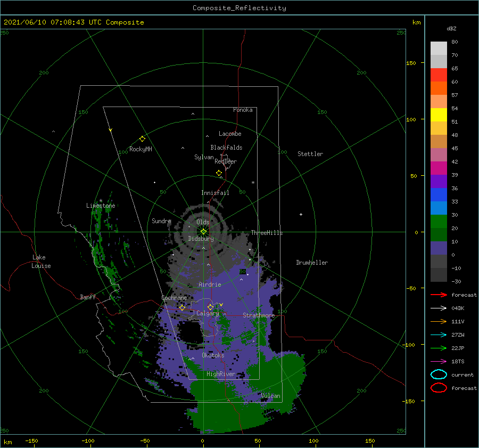Click the Sundre town label

(x=161, y=221)
